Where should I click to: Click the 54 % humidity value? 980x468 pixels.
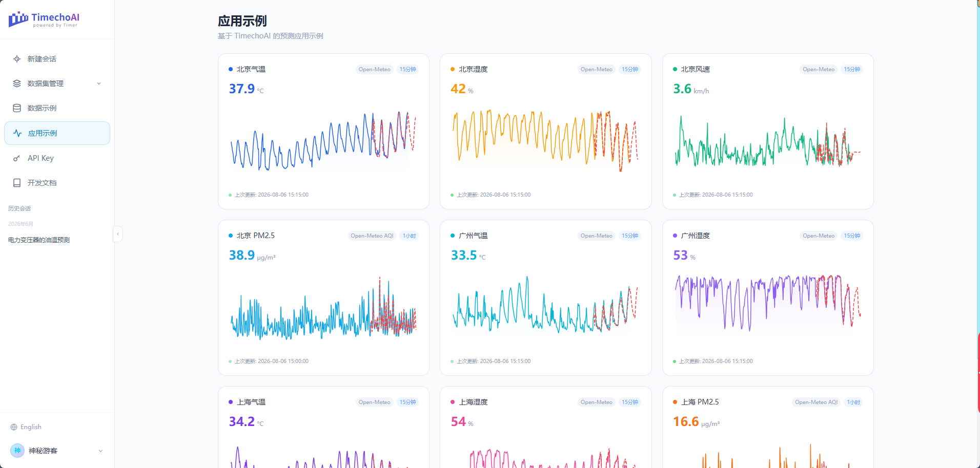click(x=462, y=422)
